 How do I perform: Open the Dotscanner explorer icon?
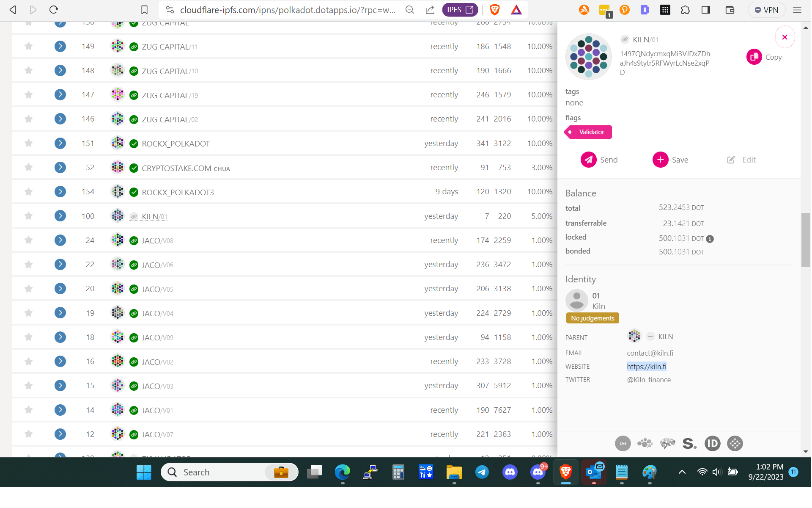tap(623, 443)
